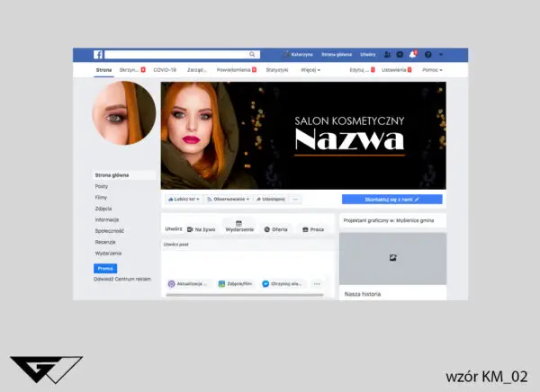The image size is (540, 392).
Task: Open the friend requests icon
Action: [x=387, y=55]
